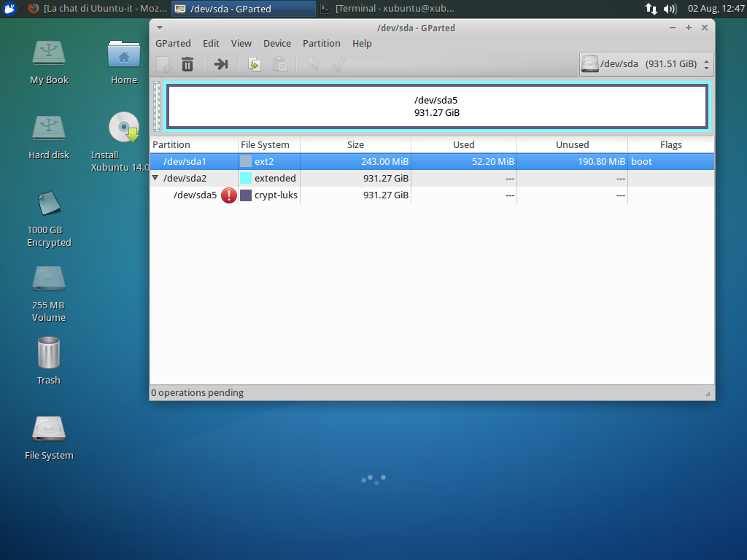Open the Device menu
This screenshot has height=560, width=747.
pos(277,43)
